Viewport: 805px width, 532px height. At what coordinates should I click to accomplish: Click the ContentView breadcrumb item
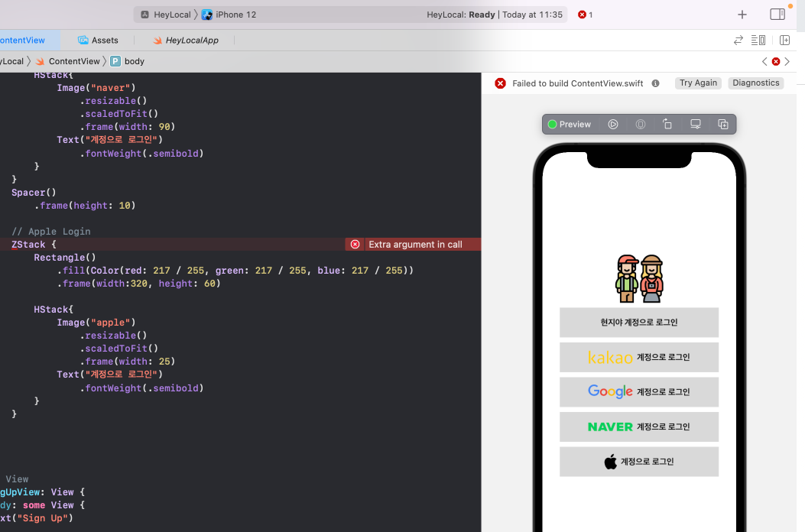click(68, 61)
